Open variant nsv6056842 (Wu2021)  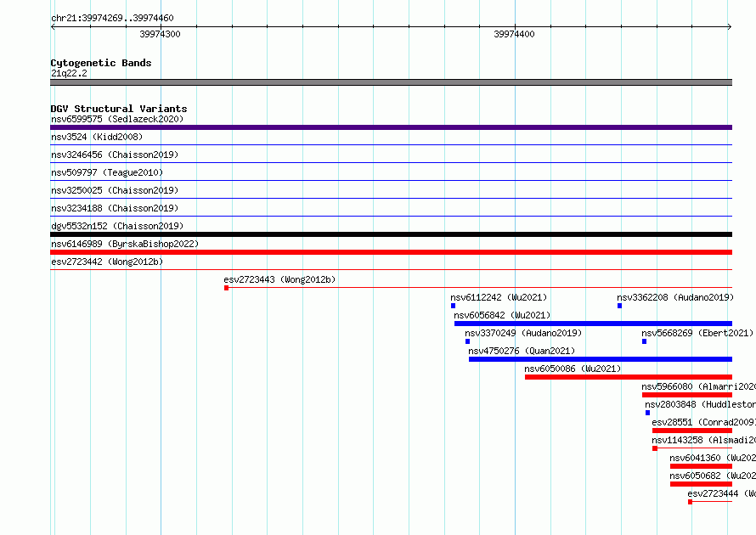point(502,315)
